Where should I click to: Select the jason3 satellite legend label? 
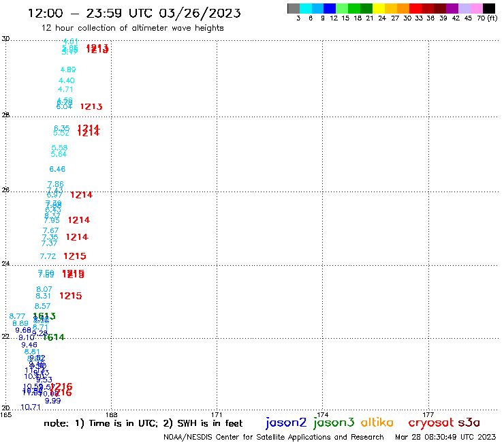pos(334,423)
